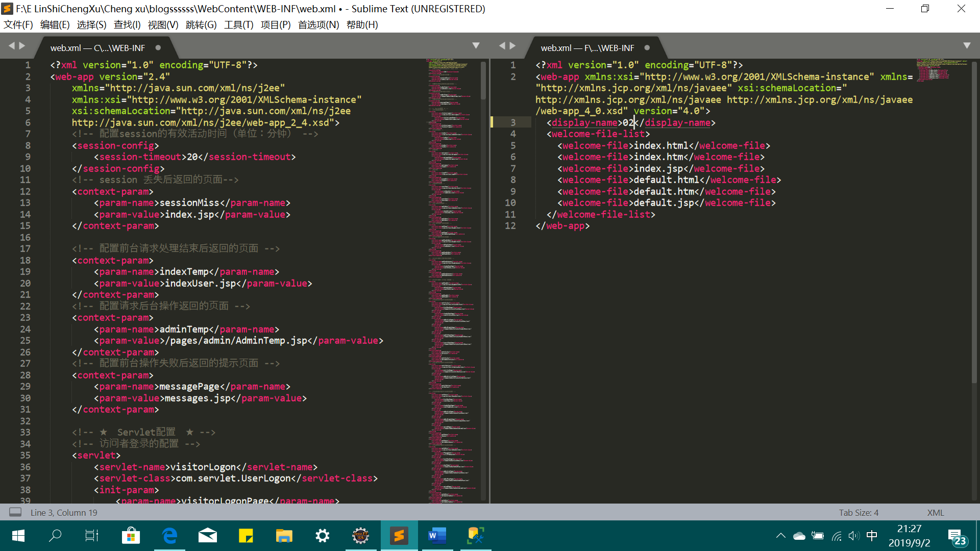980x551 pixels.
Task: Close left web.xml tab via unsaved dot
Action: [x=158, y=47]
